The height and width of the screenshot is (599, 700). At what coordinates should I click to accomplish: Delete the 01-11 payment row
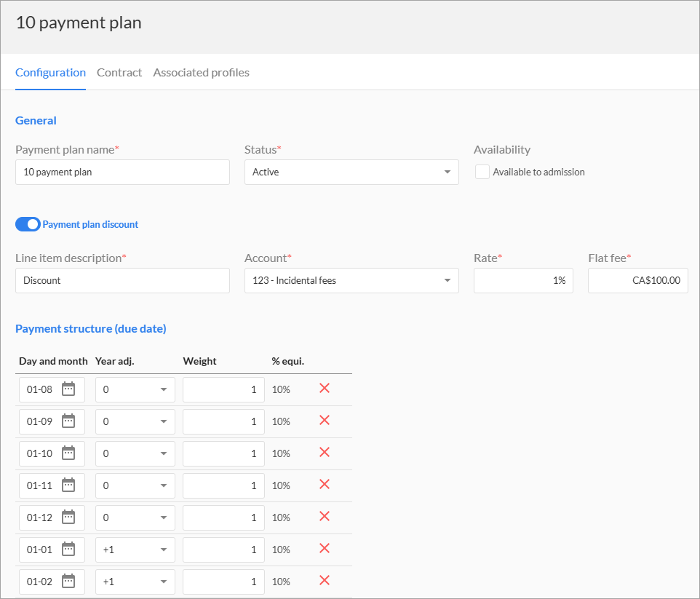(325, 484)
